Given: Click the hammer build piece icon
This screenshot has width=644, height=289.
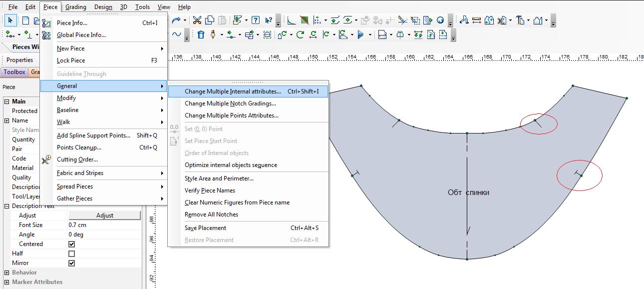Looking at the screenshot, I should (x=520, y=20).
